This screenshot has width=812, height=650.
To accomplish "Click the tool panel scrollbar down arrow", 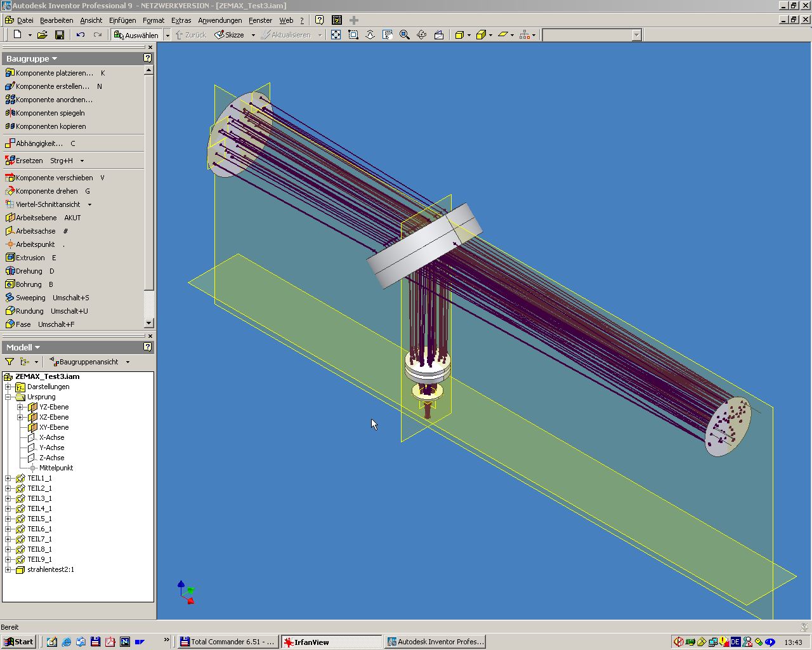I will coord(149,324).
